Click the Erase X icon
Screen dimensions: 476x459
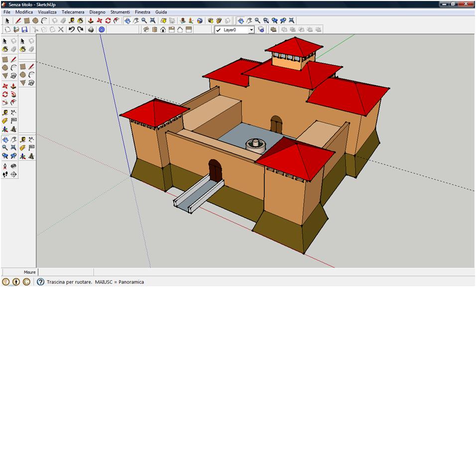pos(61,29)
